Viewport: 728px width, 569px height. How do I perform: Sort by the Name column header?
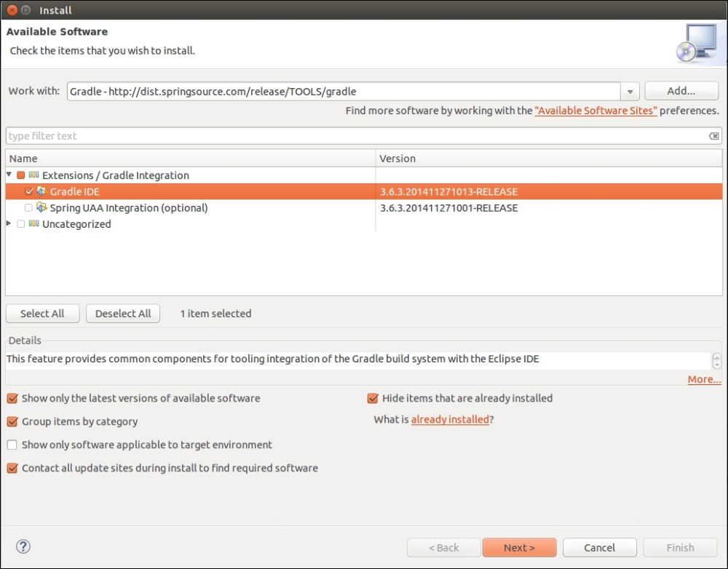pos(190,159)
